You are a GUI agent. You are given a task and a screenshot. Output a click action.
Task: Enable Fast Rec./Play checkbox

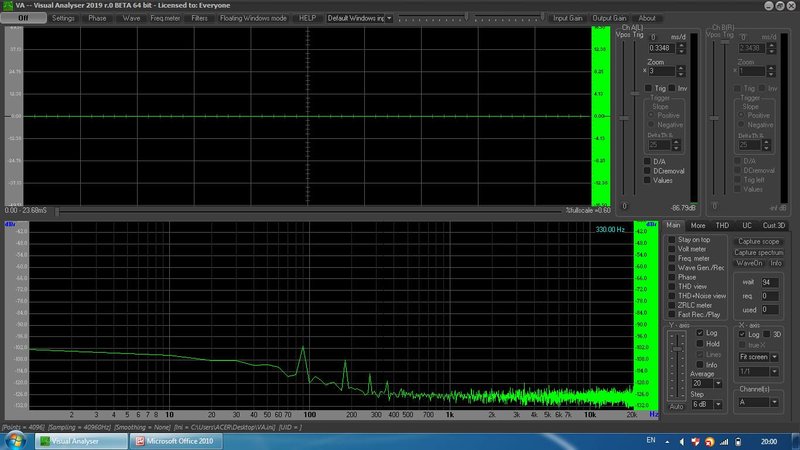pos(672,314)
